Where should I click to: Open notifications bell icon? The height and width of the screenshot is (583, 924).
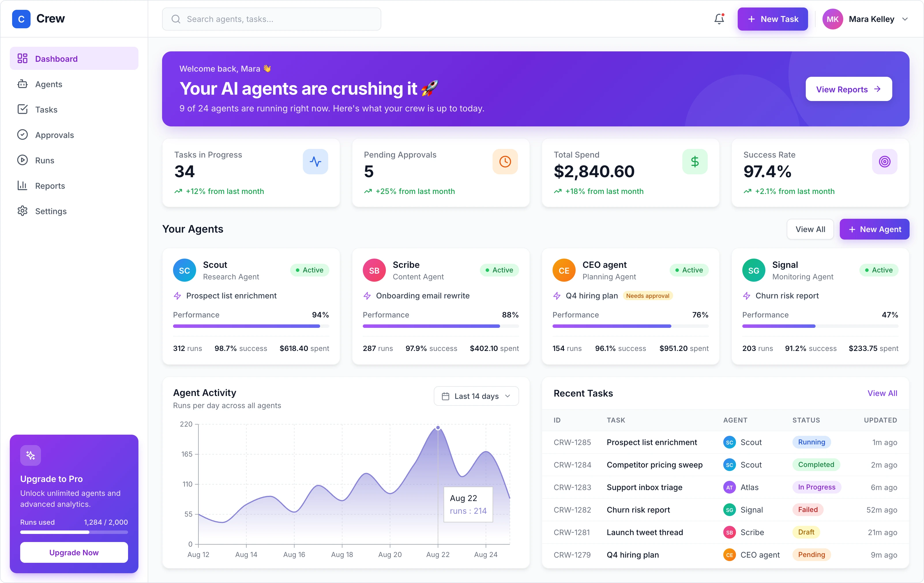click(x=719, y=19)
